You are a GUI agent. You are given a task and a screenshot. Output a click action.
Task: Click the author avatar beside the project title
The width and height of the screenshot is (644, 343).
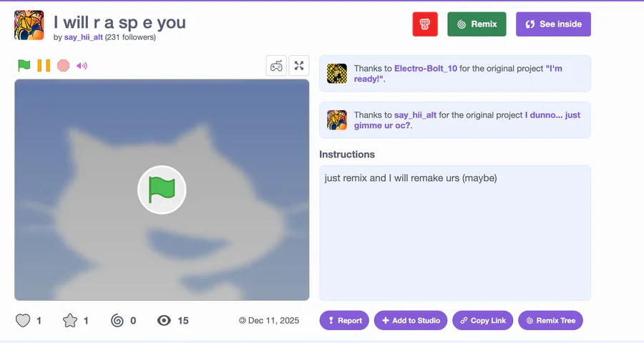tap(29, 25)
